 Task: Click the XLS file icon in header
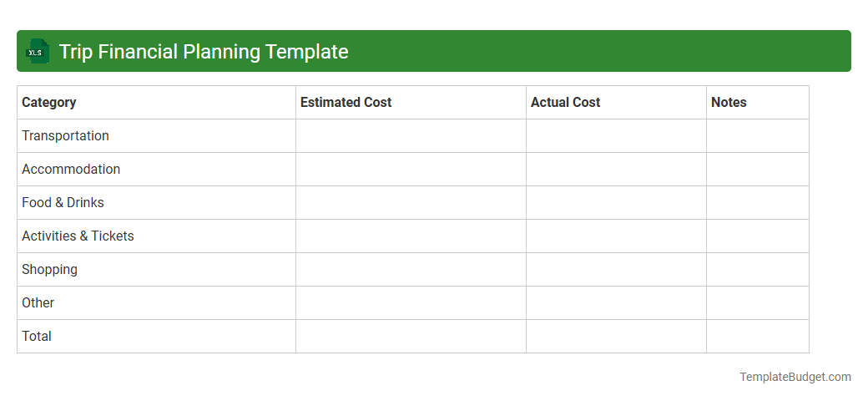coord(37,51)
